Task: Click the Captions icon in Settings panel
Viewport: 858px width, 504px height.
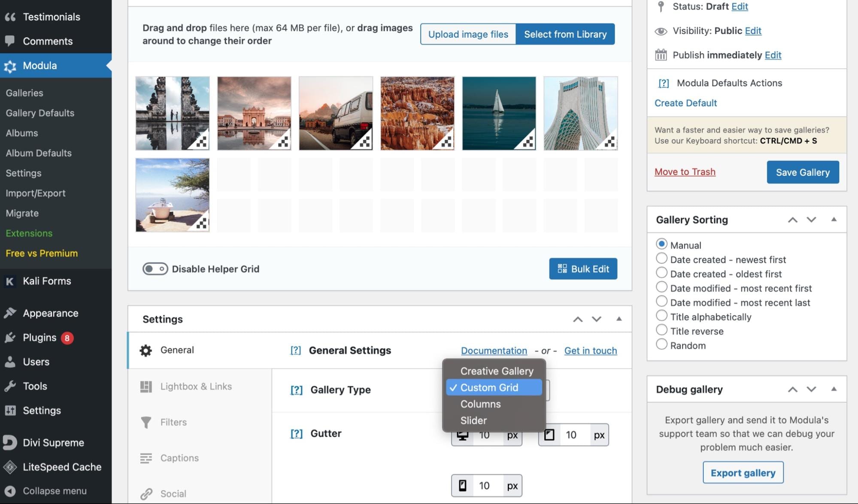Action: (147, 458)
